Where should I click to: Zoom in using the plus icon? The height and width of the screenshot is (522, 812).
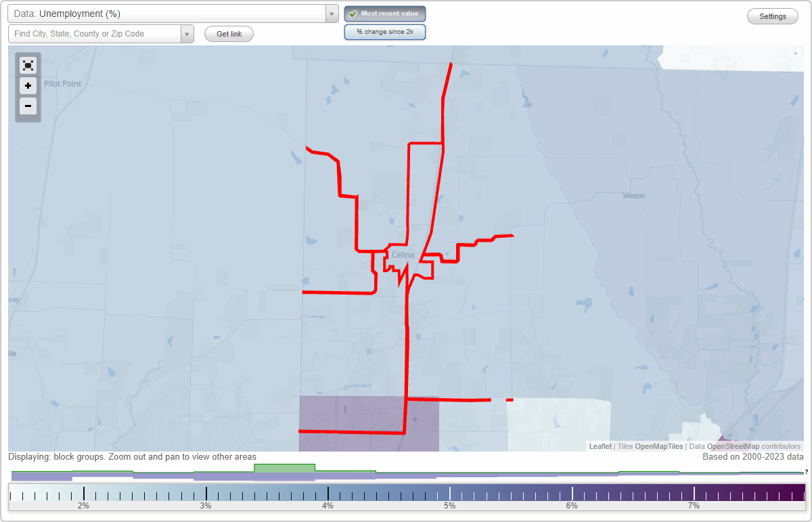[28, 86]
